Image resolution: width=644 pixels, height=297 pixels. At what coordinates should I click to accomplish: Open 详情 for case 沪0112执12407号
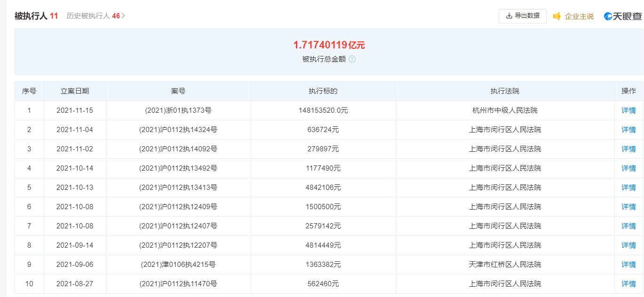[x=628, y=226]
